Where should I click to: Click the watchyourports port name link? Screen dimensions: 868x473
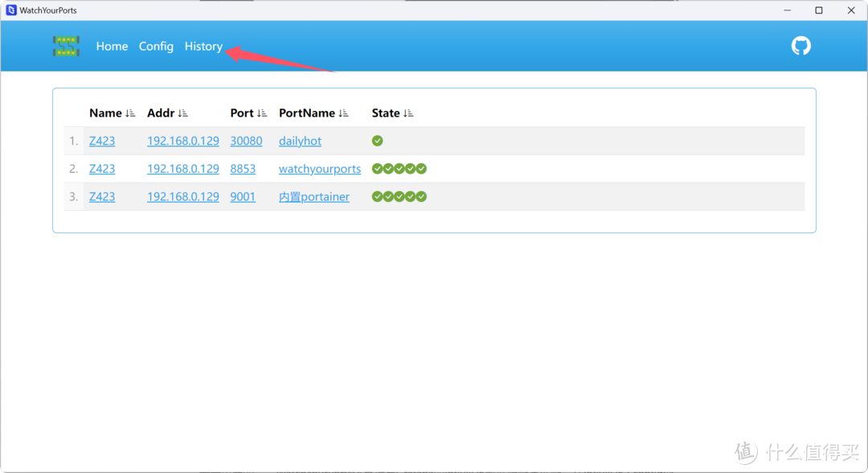coord(320,169)
